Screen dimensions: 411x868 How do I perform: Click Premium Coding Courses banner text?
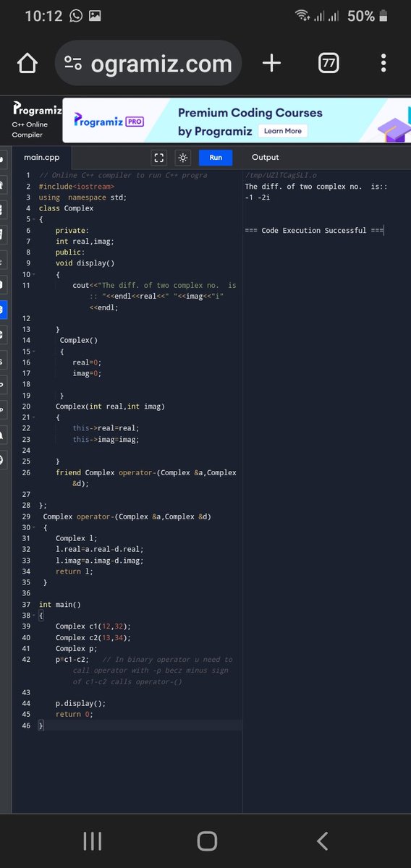click(x=250, y=113)
